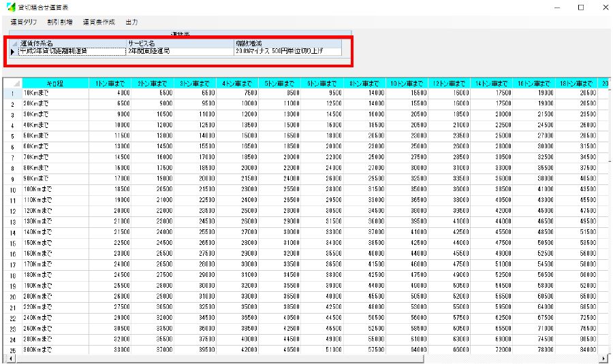Select 40000 in 160Kmまで row, 8トン車まで
This screenshot has height=364, width=613.
[365, 254]
